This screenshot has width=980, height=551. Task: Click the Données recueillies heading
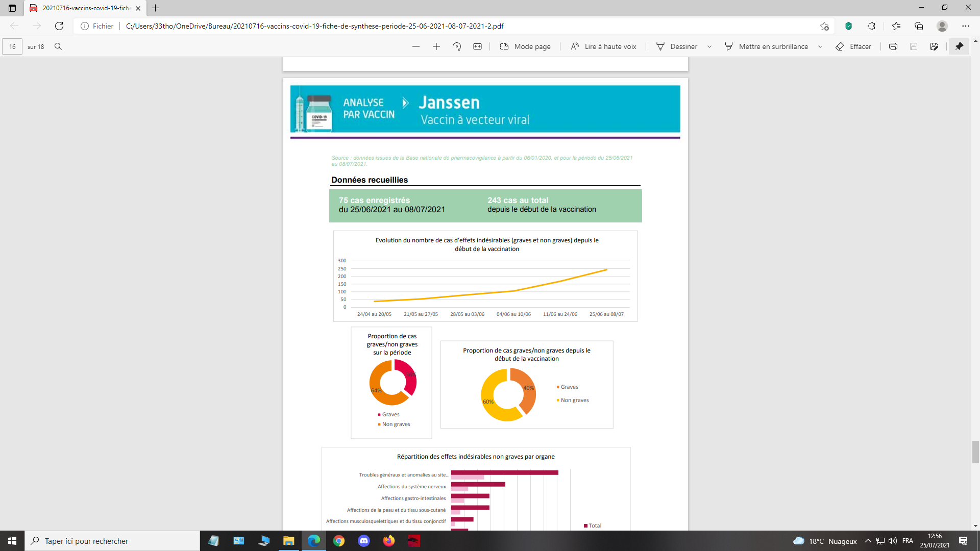(x=370, y=180)
